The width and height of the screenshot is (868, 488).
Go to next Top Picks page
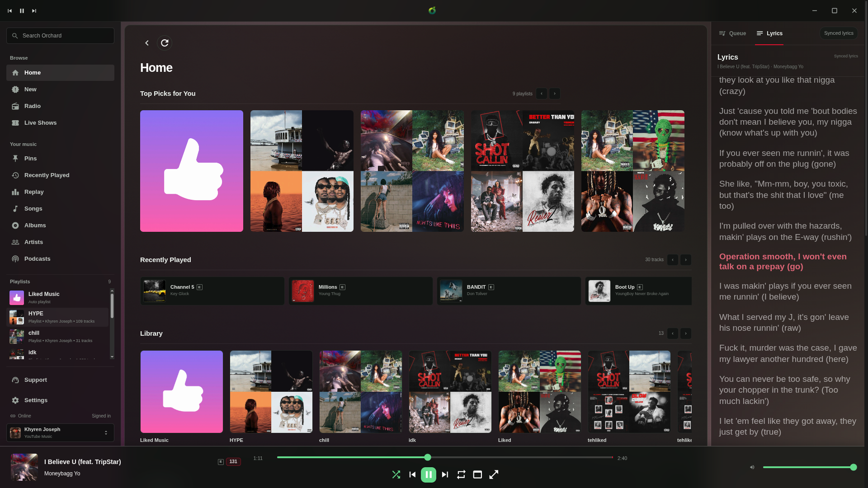point(555,94)
